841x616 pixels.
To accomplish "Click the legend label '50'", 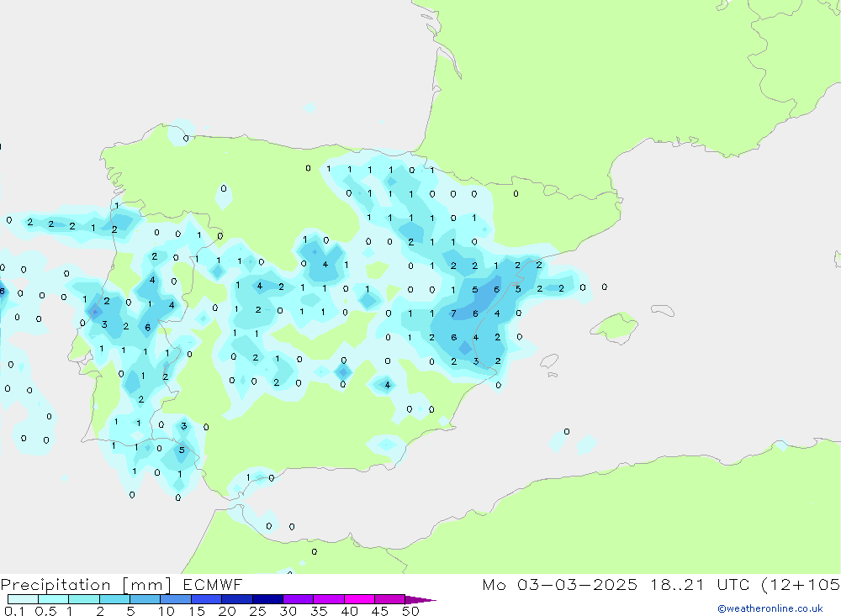I will point(411,611).
